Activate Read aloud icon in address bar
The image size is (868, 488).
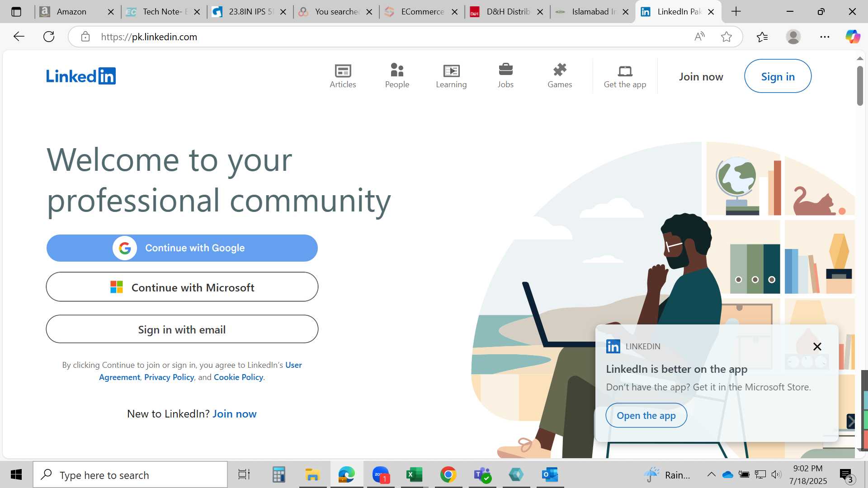tap(699, 37)
